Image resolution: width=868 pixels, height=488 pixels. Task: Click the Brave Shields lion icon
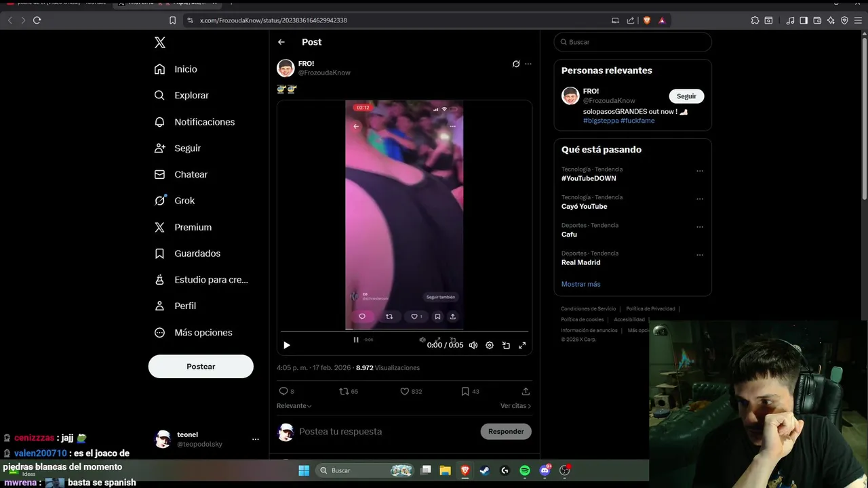point(646,20)
